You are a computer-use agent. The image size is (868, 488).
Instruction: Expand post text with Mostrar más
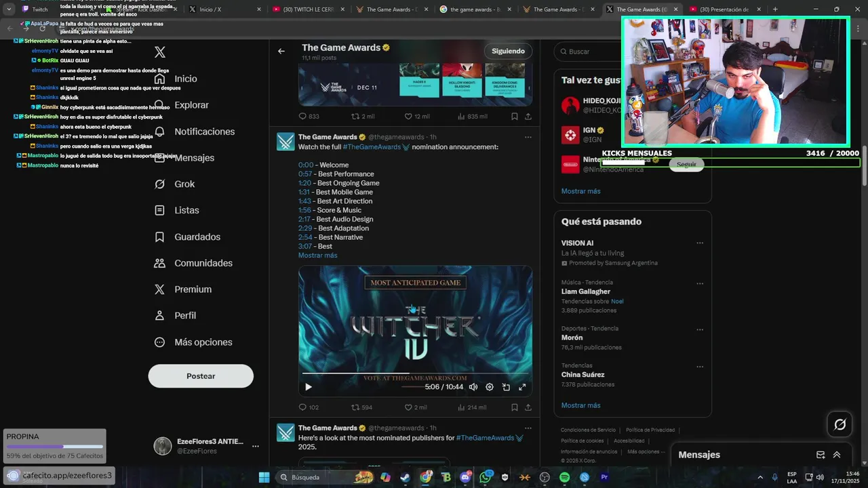pyautogui.click(x=317, y=256)
